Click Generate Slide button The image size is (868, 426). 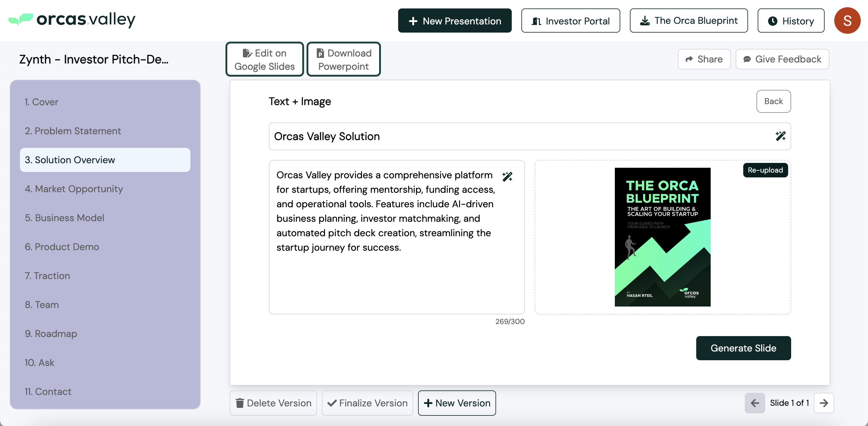coord(743,348)
